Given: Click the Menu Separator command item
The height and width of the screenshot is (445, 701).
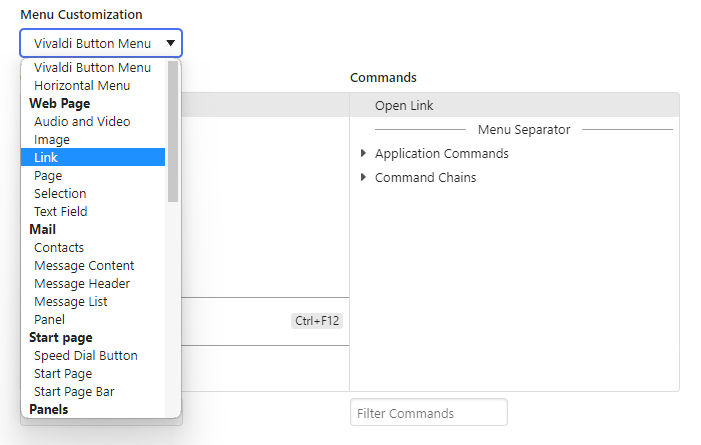Looking at the screenshot, I should 524,130.
